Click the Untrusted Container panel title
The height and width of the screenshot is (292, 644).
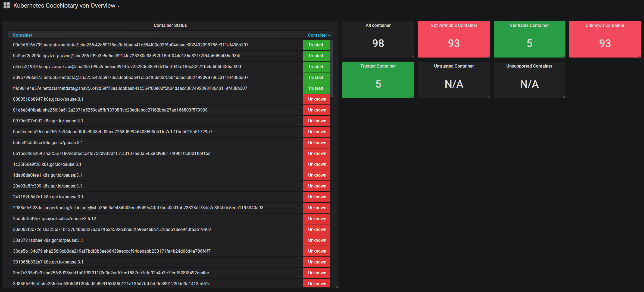[454, 66]
